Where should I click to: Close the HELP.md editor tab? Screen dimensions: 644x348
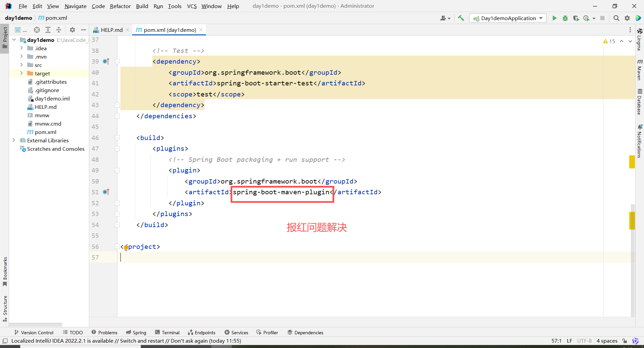point(127,30)
